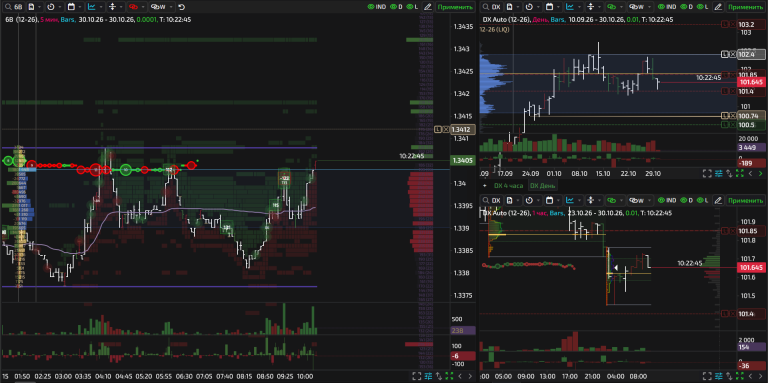Expand link dropdown arrow in DX daily chart
Viewport: 768px width, 383px height.
(622, 7)
